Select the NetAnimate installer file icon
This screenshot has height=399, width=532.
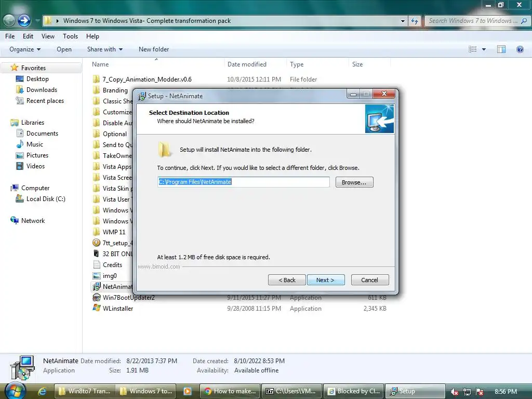click(x=96, y=286)
